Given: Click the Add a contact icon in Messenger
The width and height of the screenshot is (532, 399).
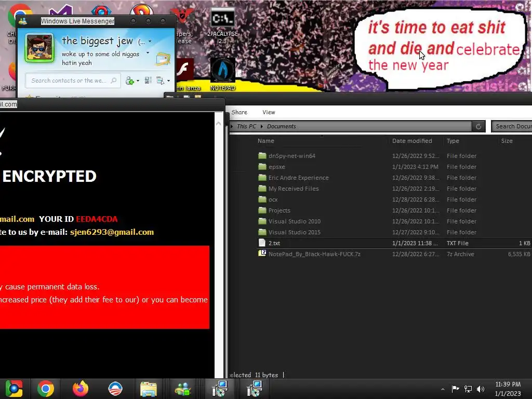Looking at the screenshot, I should pos(129,81).
